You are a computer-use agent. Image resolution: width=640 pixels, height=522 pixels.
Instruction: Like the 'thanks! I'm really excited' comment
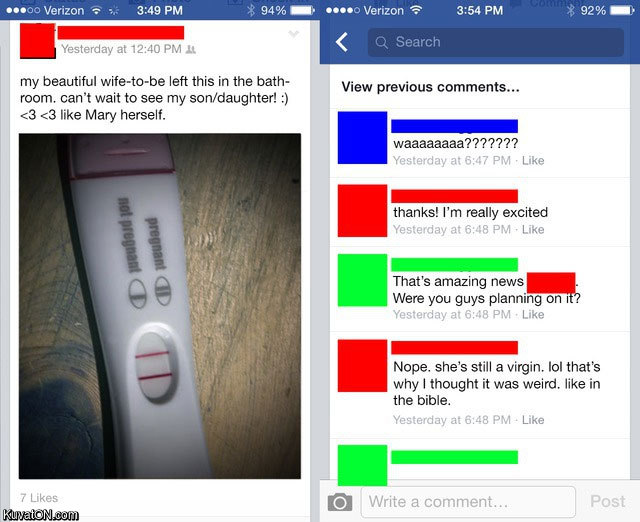(533, 229)
